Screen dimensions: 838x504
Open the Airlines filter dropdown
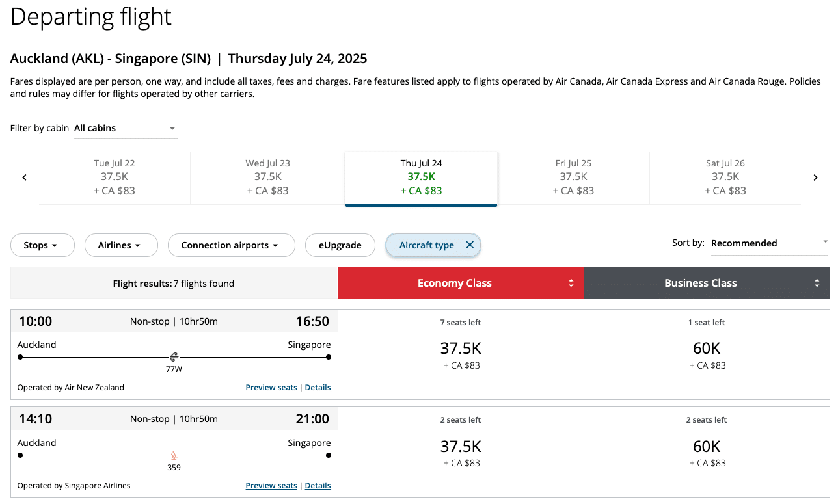(121, 245)
